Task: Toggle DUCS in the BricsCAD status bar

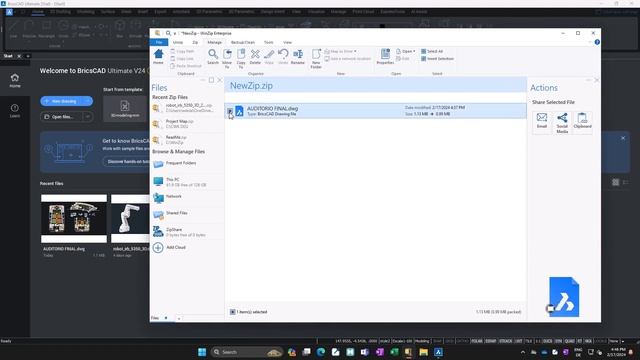Action: coord(548,341)
